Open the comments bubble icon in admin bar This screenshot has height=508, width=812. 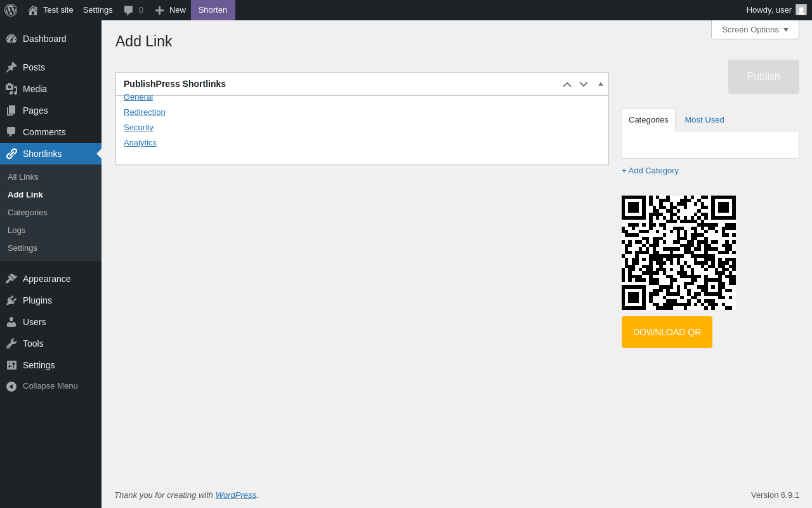pos(129,10)
